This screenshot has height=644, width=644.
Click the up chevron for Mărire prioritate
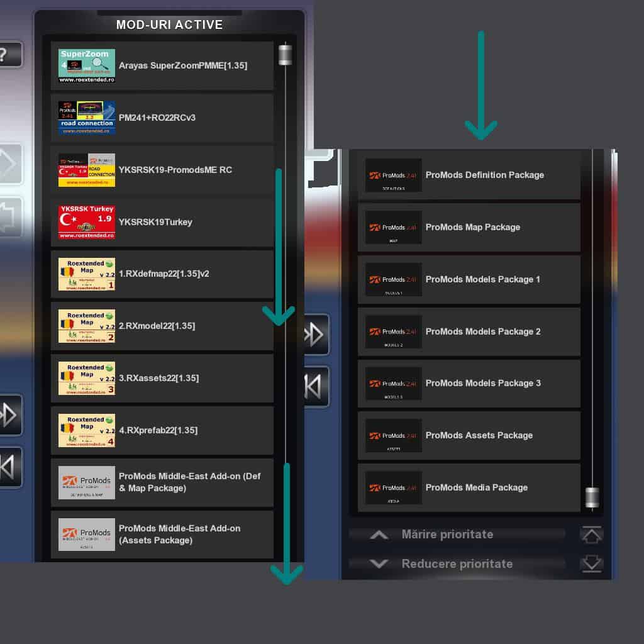[379, 535]
